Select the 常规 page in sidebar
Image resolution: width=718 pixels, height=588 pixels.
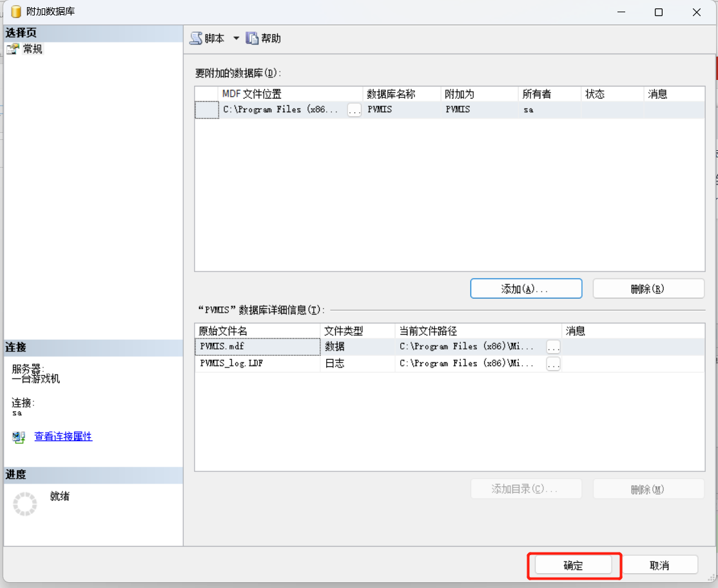[x=32, y=49]
